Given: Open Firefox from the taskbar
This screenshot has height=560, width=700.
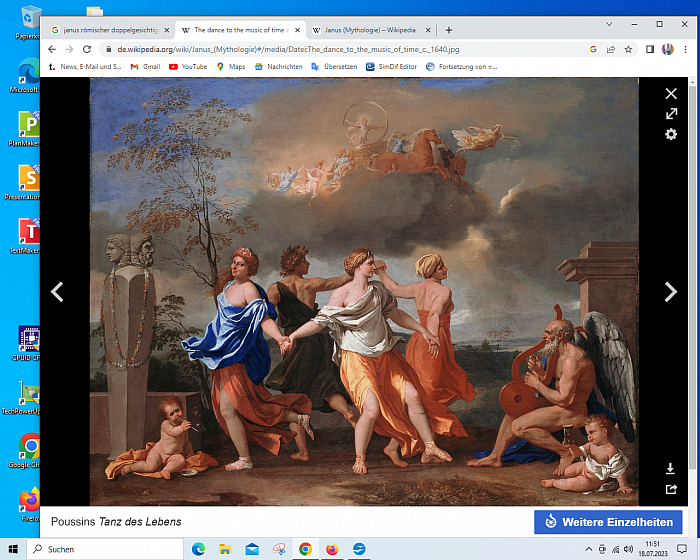Looking at the screenshot, I should [x=332, y=549].
